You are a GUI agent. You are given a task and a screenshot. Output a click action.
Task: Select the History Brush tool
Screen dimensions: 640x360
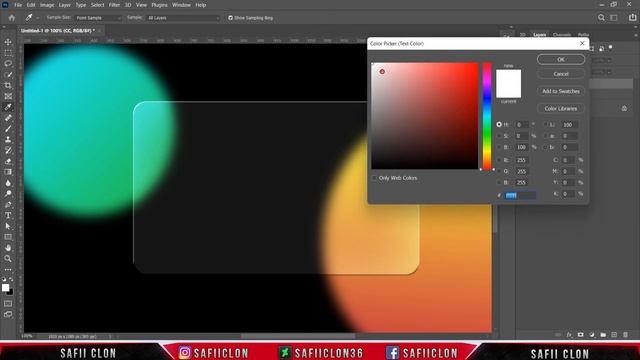pos(8,150)
